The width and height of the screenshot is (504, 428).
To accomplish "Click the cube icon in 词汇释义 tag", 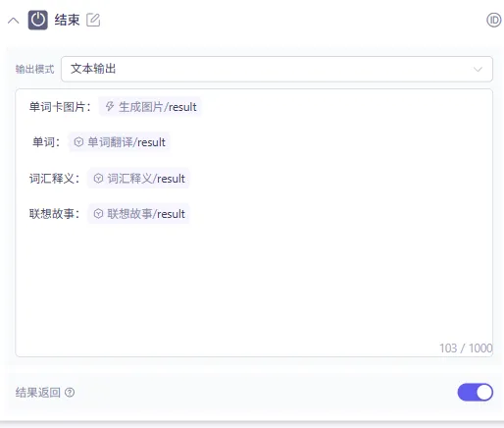I will pyautogui.click(x=98, y=179).
